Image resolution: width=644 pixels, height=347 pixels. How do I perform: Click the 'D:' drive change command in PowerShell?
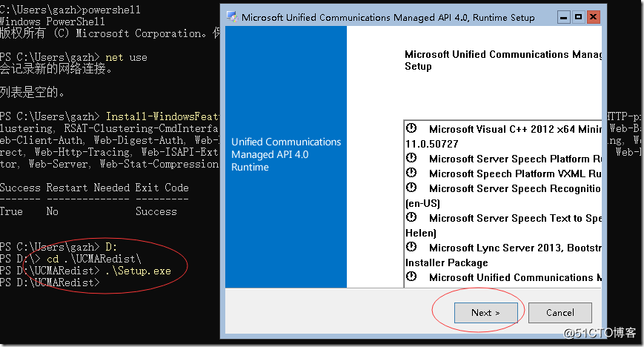click(111, 247)
